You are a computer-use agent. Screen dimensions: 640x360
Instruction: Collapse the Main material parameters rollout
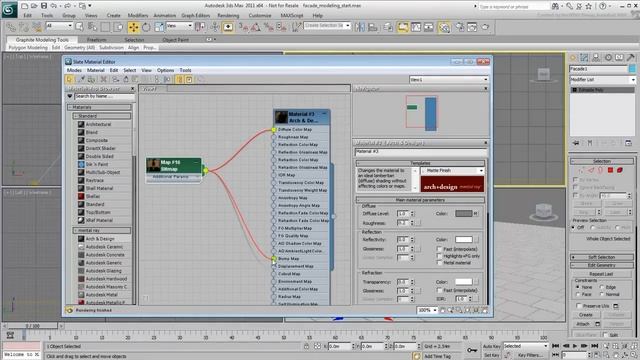[420, 200]
